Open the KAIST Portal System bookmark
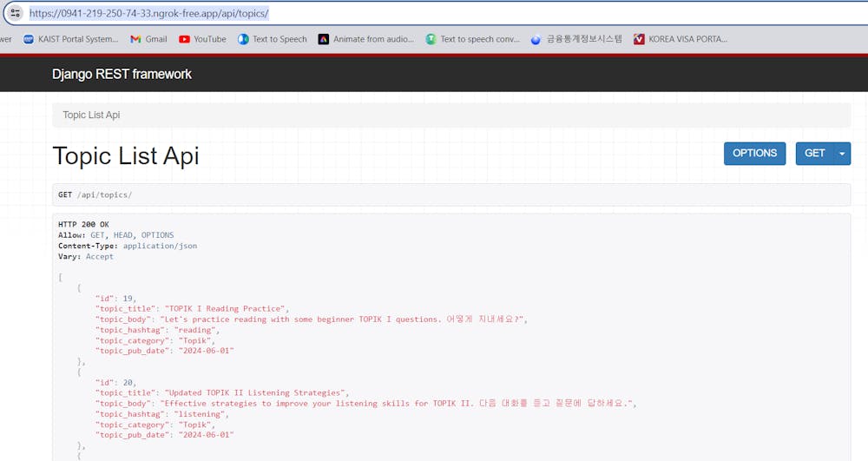 pyautogui.click(x=71, y=39)
